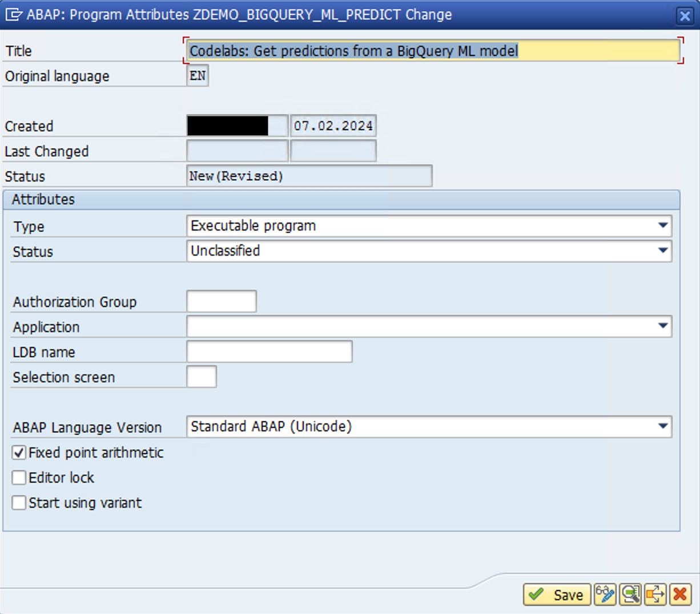Enable the Editor lock checkbox
The height and width of the screenshot is (614, 700).
point(19,478)
